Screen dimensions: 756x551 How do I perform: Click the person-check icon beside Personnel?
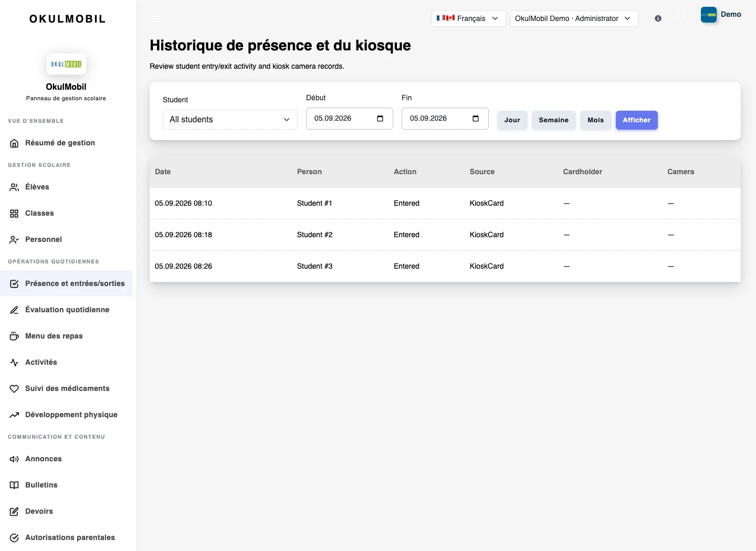click(14, 240)
